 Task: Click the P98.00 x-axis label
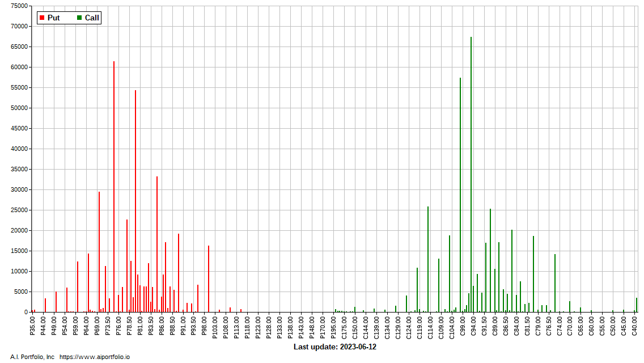tap(204, 326)
